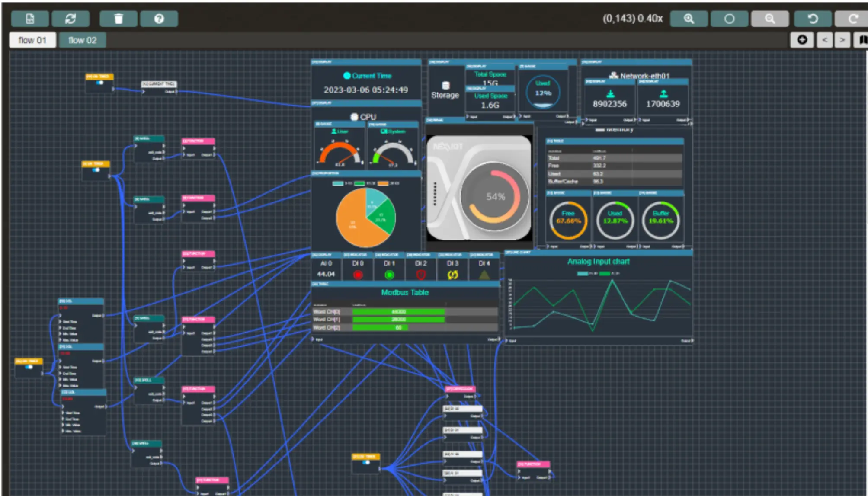
Task: Click the Modbus Table title
Action: [x=405, y=293]
